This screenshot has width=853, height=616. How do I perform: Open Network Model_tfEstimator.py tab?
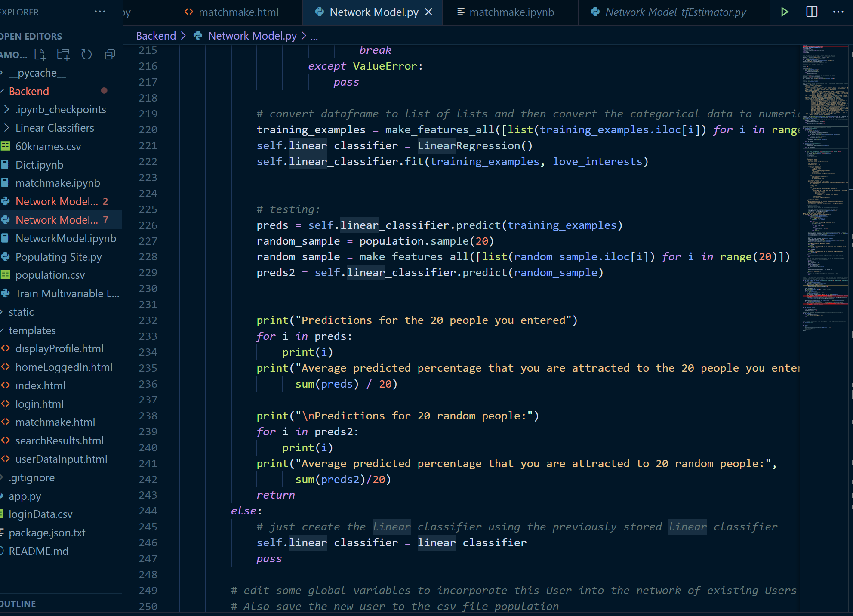(675, 12)
